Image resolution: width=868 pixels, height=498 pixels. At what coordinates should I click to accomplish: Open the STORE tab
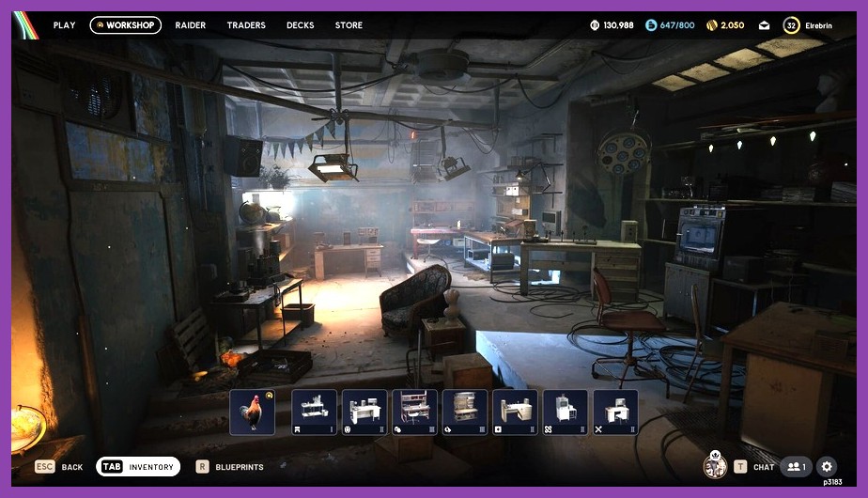coord(349,25)
